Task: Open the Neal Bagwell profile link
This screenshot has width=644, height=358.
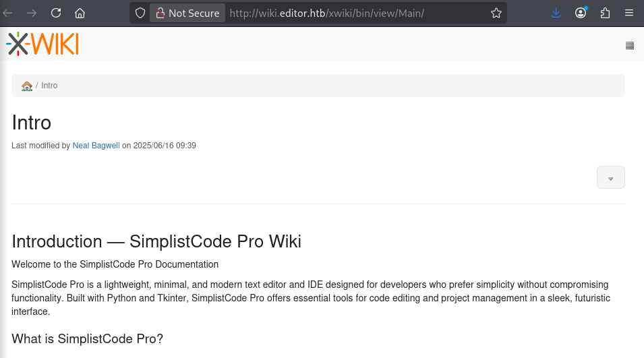Action: (96, 145)
